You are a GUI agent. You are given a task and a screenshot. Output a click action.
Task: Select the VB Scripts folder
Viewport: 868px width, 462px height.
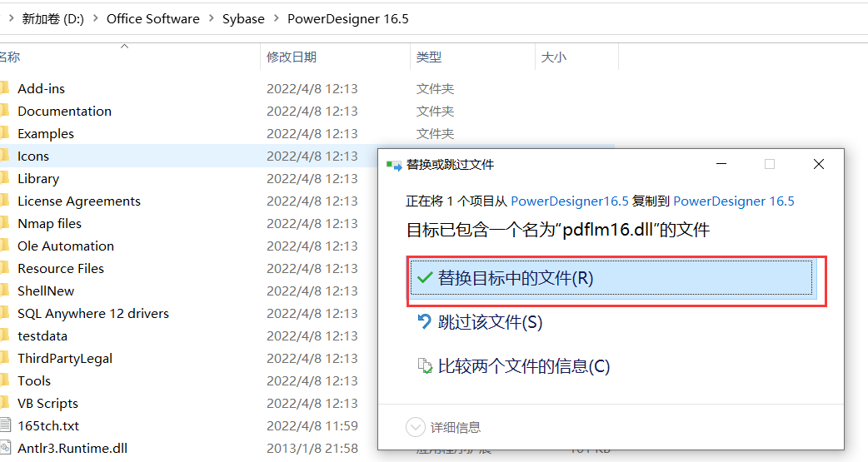coord(47,404)
